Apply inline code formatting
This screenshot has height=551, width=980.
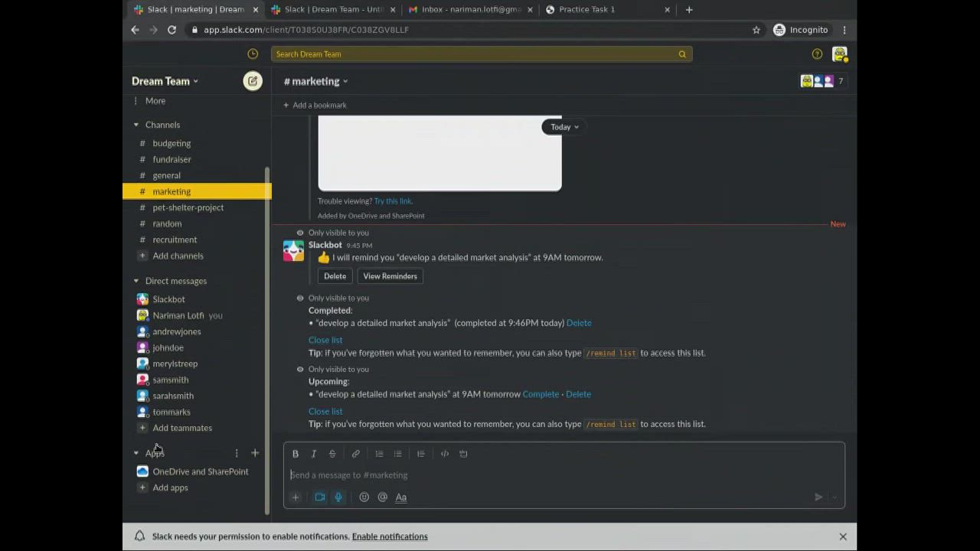pos(445,454)
